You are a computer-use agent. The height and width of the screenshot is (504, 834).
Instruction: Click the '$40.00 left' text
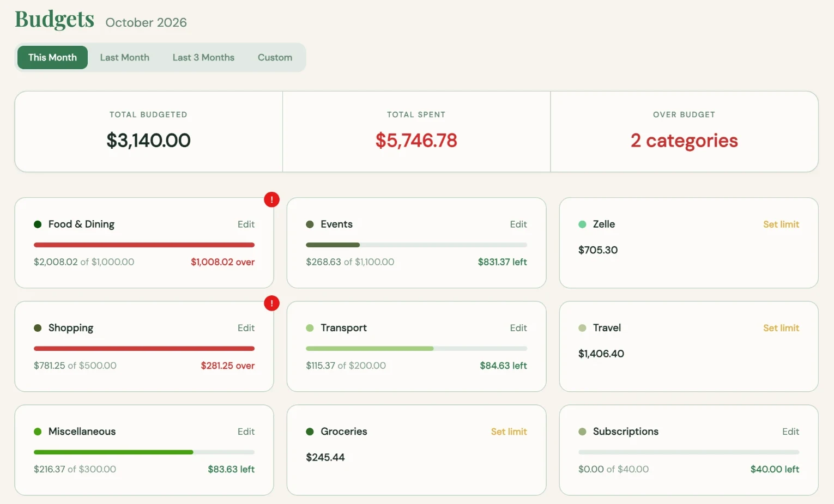(x=775, y=469)
